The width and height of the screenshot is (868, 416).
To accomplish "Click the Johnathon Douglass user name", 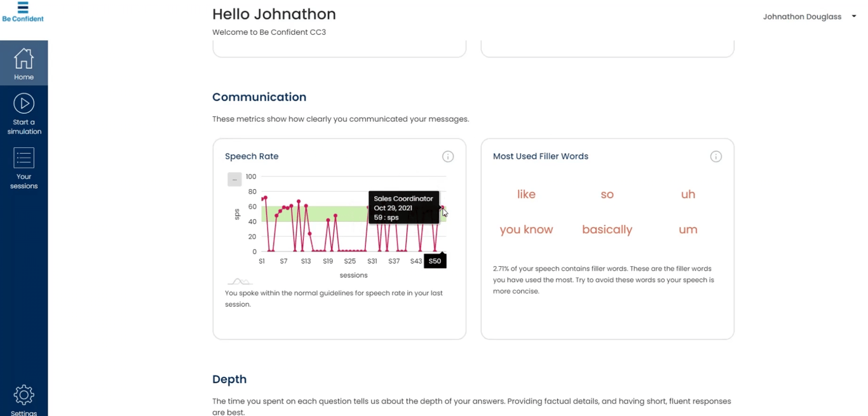I will click(802, 17).
